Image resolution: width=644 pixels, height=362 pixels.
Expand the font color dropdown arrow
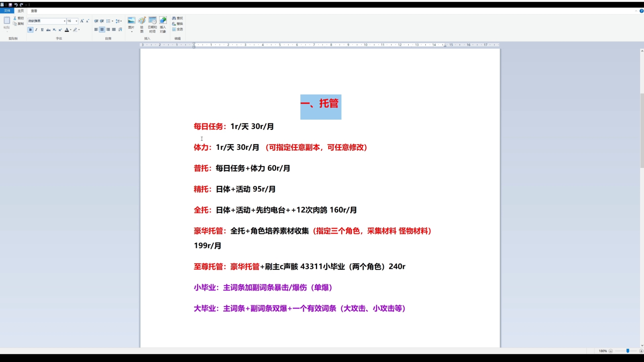(x=71, y=29)
